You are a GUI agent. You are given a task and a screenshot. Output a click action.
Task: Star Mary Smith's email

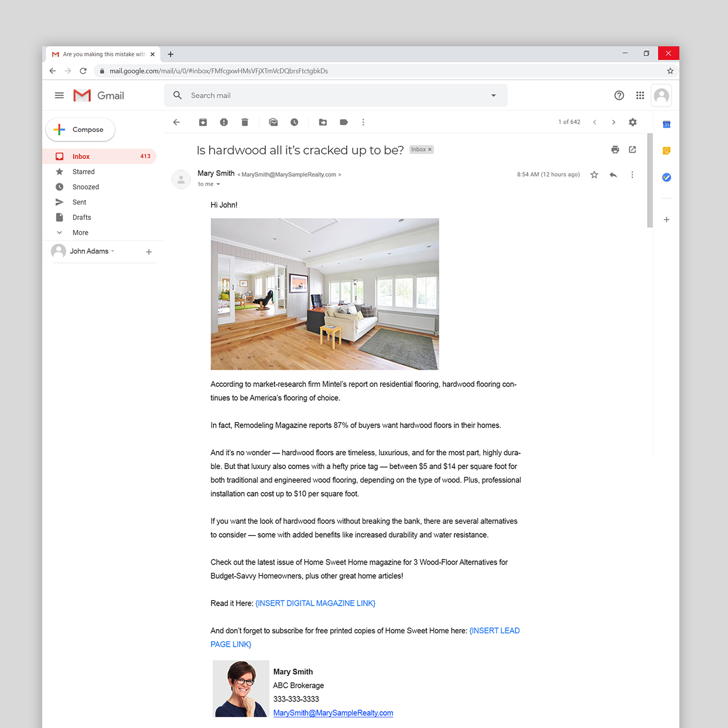594,175
